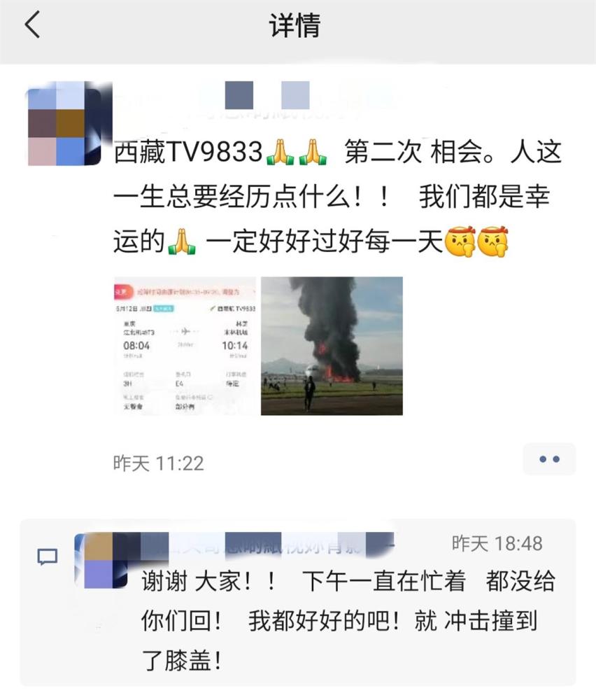Tap the comment line ending 了膝盖
Viewport: 596px width, 700px height.
pos(182,661)
